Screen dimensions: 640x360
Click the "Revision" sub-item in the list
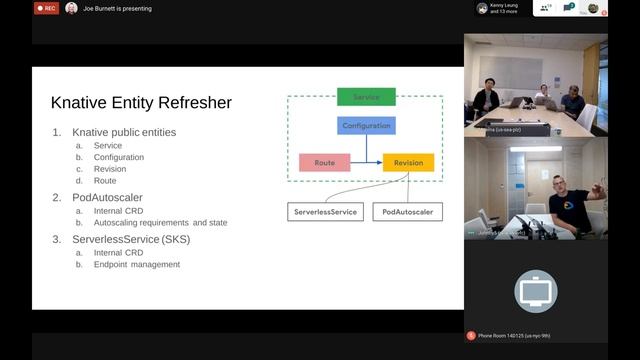pyautogui.click(x=110, y=169)
